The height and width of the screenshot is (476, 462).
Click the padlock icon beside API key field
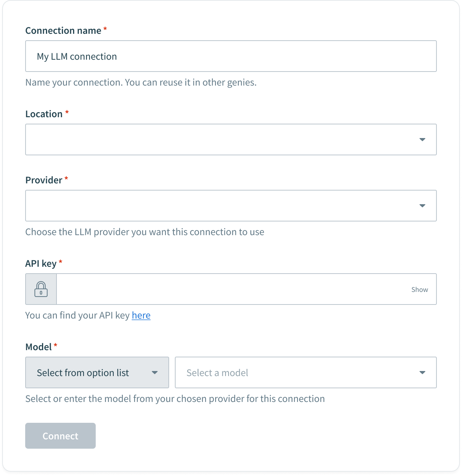tap(41, 289)
